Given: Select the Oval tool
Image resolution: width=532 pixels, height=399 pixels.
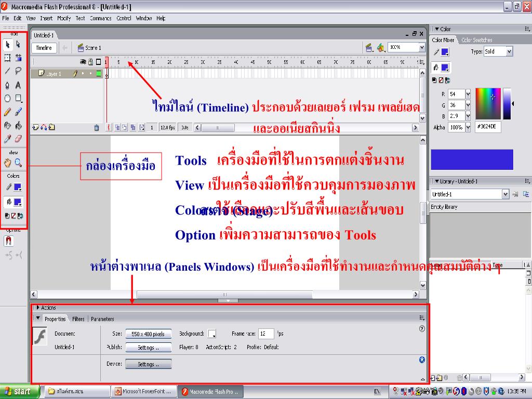Looking at the screenshot, I should click(7, 98).
